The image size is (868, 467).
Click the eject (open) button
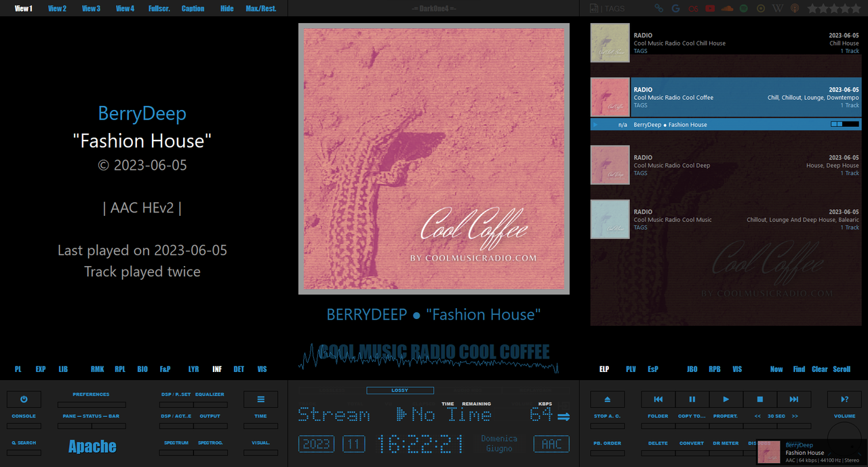(x=607, y=399)
